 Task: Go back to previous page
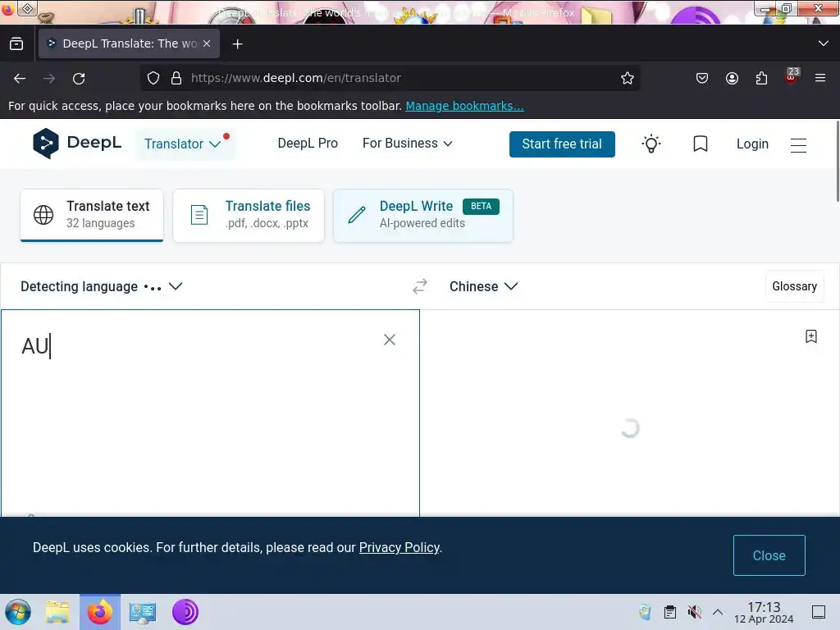(20, 78)
